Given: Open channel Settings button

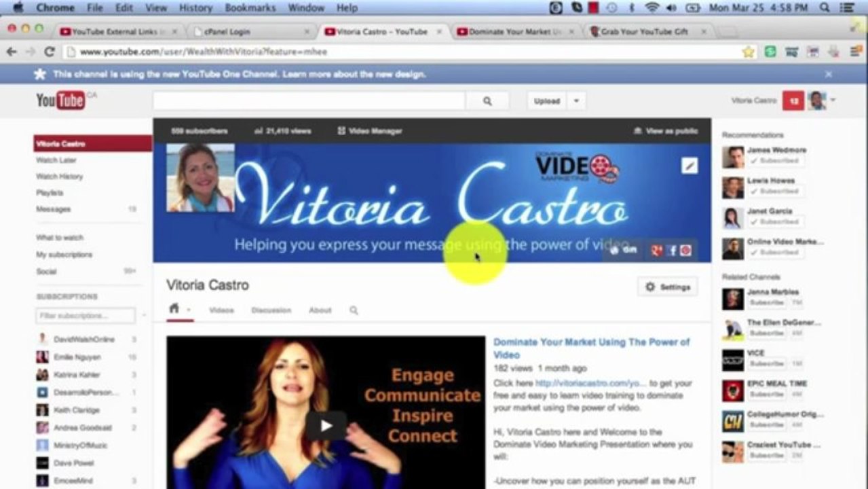Looking at the screenshot, I should (668, 287).
